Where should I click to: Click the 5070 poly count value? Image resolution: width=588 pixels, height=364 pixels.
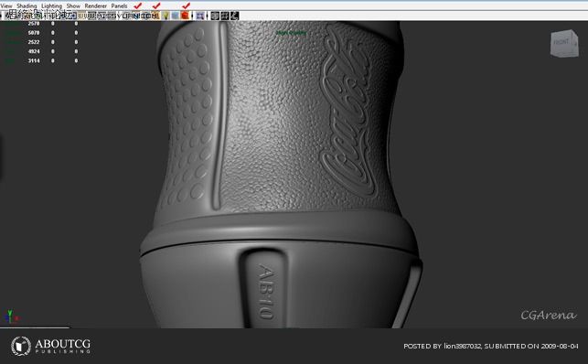(x=34, y=33)
